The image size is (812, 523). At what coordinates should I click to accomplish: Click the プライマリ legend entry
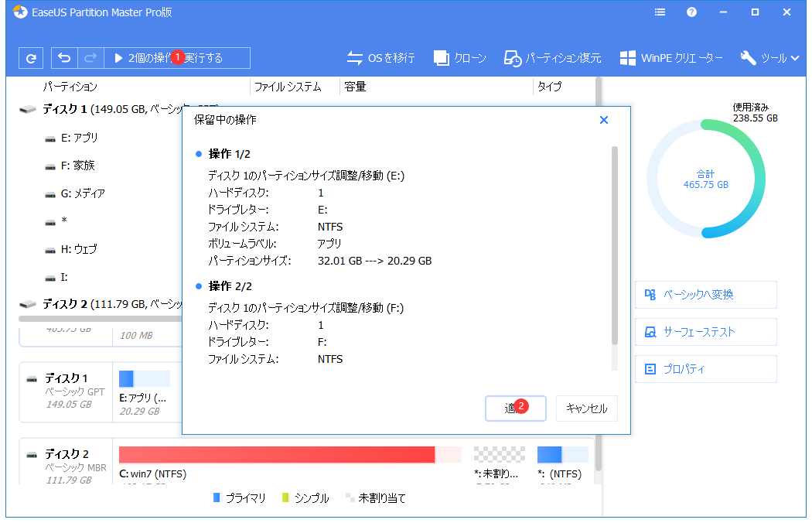click(239, 498)
